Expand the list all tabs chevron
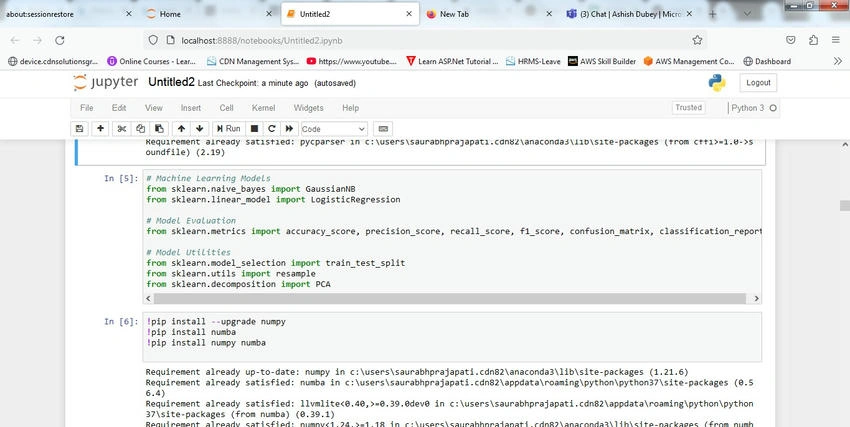 [x=747, y=14]
